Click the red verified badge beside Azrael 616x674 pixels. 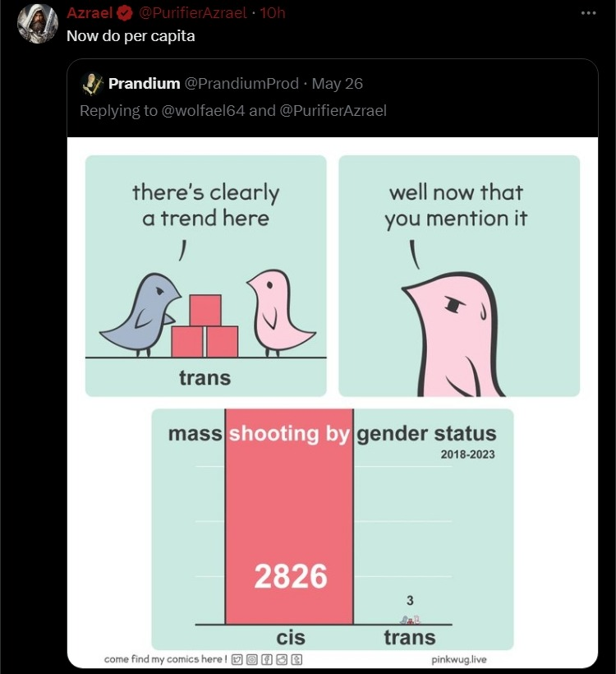125,13
